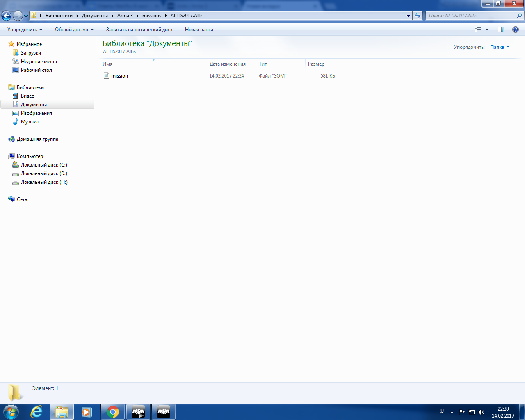The image size is (525, 420).
Task: Expand the address bar history dropdown arrow
Action: click(408, 16)
